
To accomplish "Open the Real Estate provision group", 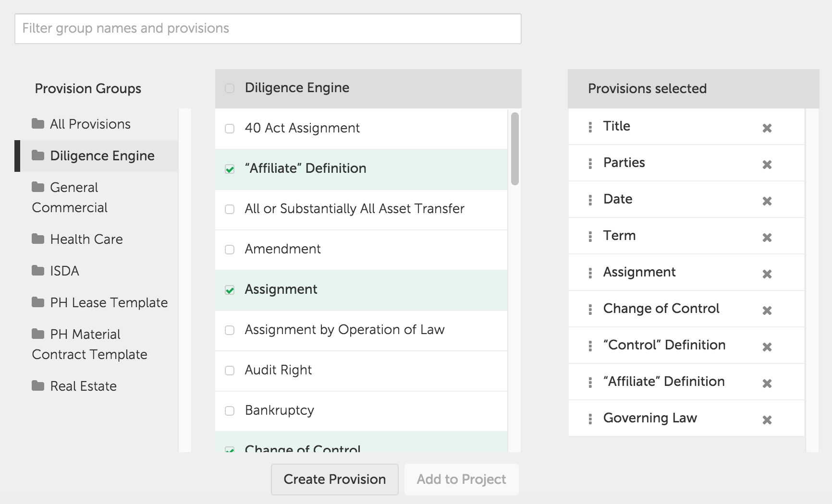I will [x=97, y=386].
